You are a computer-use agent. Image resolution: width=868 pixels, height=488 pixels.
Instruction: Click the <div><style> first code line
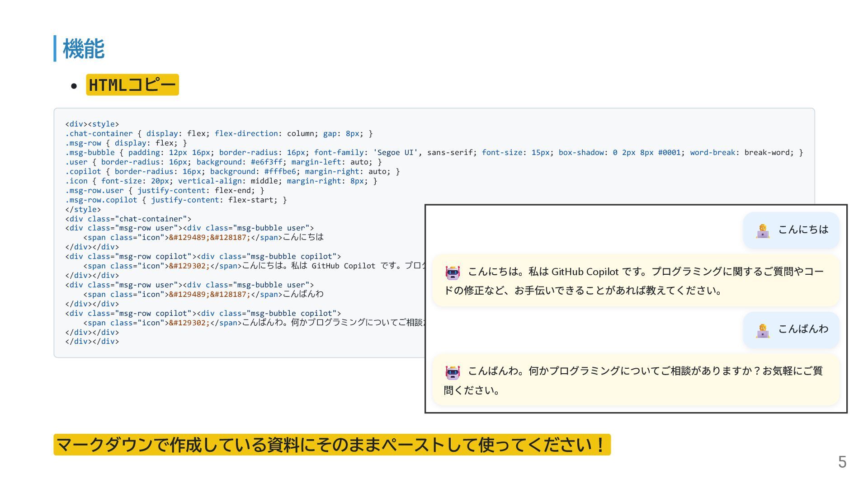(x=92, y=124)
